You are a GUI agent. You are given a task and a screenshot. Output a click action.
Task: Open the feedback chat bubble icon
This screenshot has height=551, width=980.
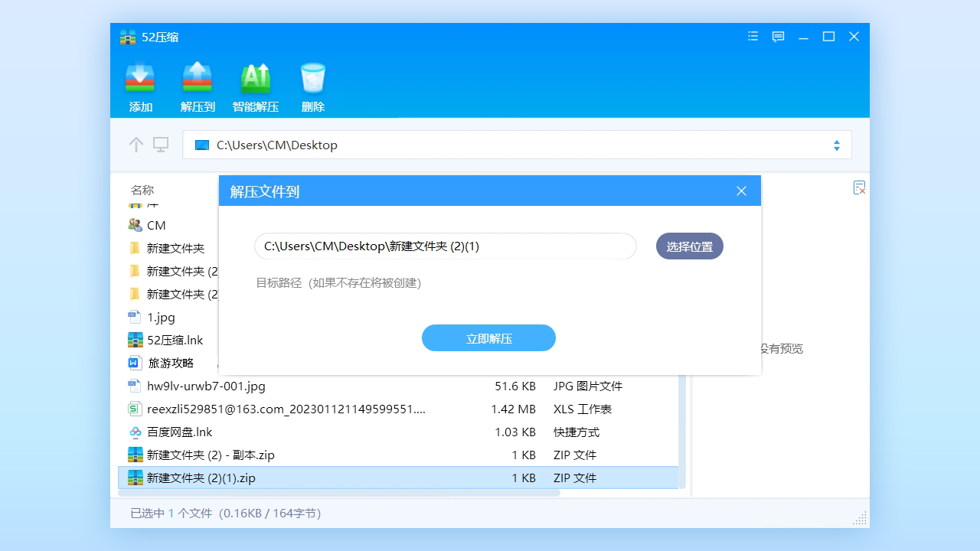pos(778,36)
